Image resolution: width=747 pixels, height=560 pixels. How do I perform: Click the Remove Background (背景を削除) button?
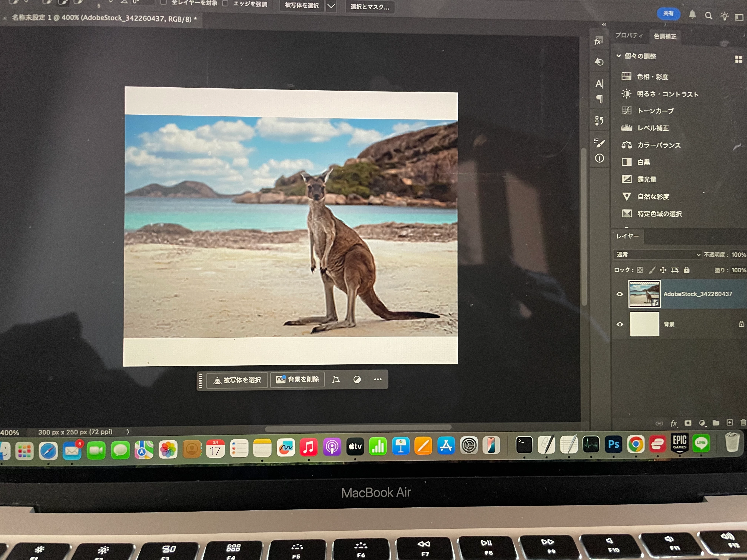298,379
